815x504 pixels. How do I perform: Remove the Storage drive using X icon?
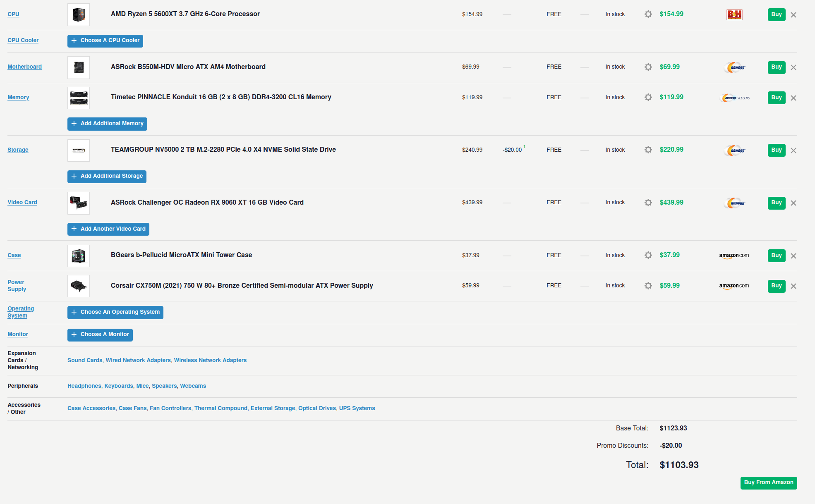click(793, 150)
